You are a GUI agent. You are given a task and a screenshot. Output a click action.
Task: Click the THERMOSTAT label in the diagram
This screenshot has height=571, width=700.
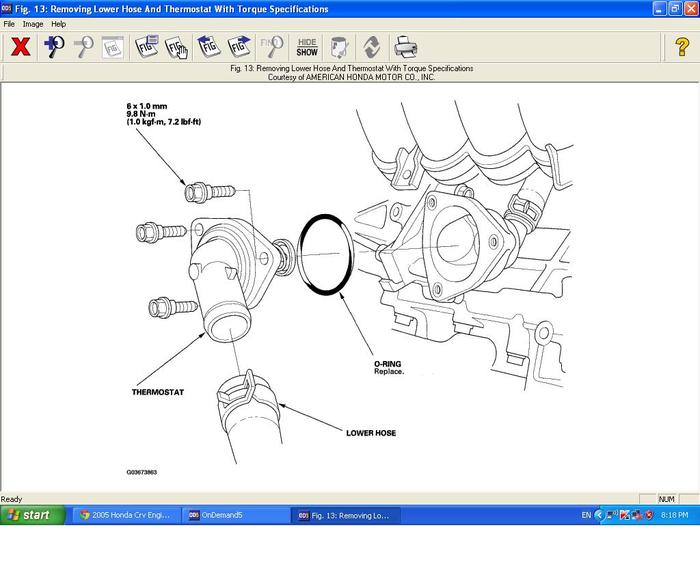tap(158, 392)
